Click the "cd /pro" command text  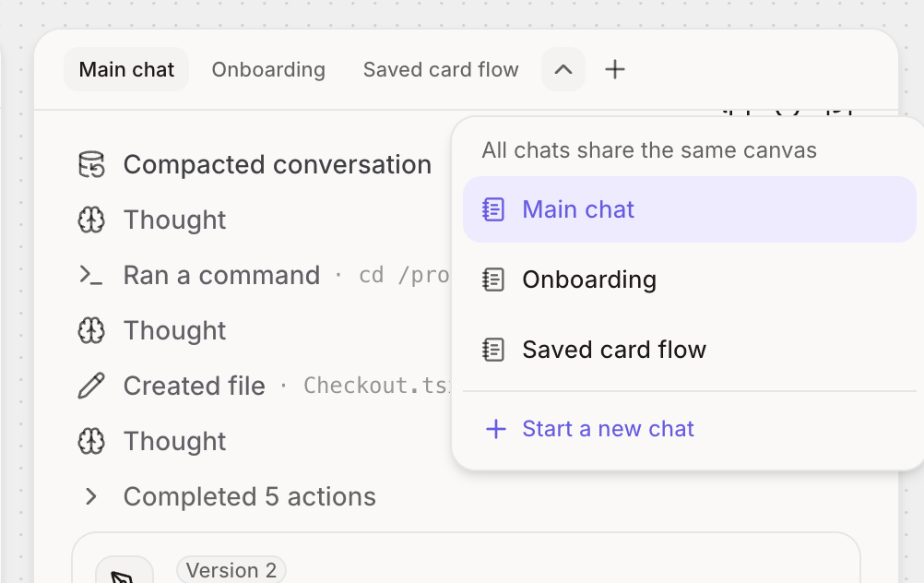(405, 275)
